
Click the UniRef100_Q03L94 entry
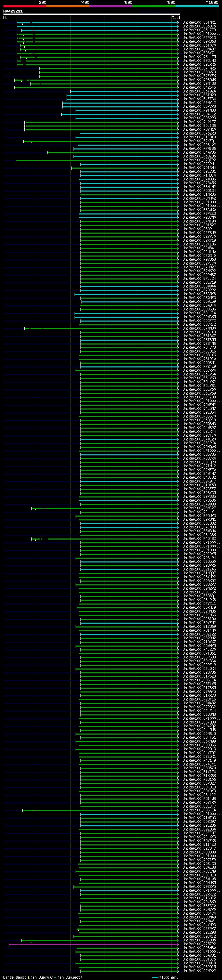(x=199, y=558)
